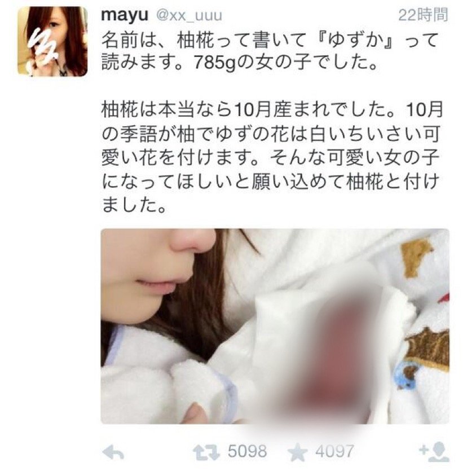Follow the user via add-person icon

point(434,452)
